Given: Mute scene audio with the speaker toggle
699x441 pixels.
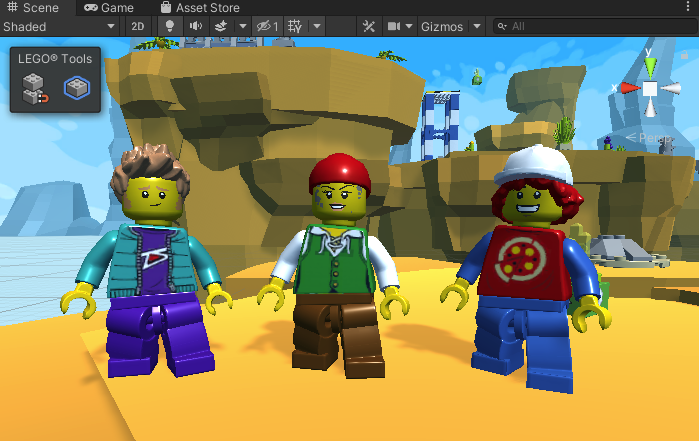Looking at the screenshot, I should pyautogui.click(x=195, y=26).
